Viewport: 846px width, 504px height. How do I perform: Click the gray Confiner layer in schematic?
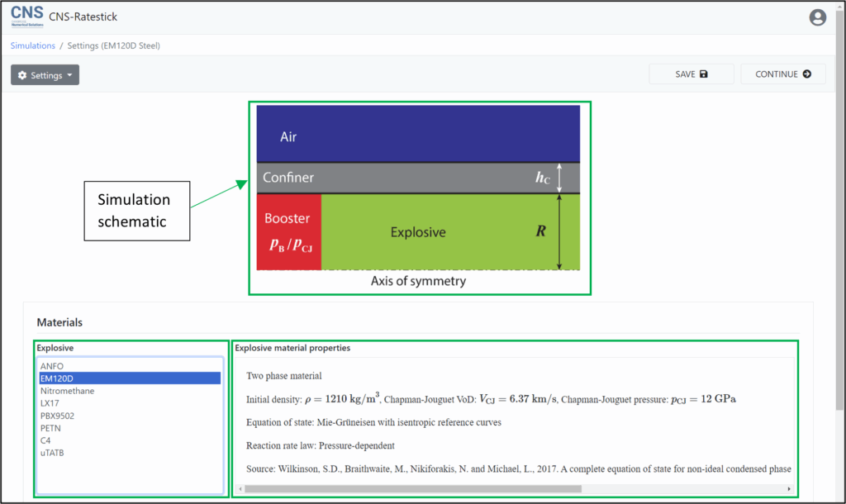[x=397, y=178]
